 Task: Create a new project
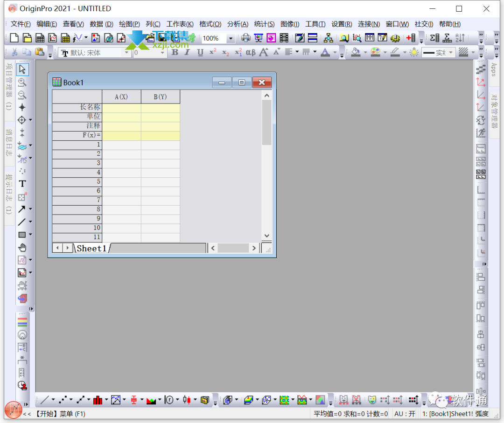coord(14,38)
